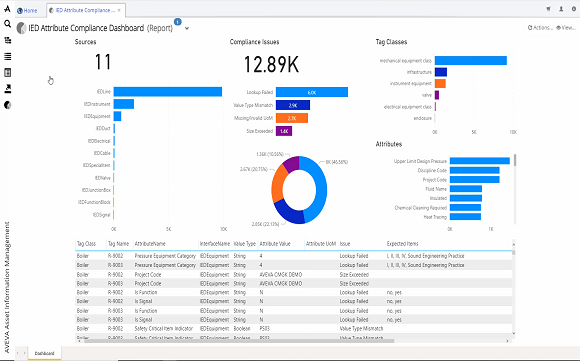Image resolution: width=580 pixels, height=361 pixels.
Task: Click the blue donut chart segment
Action: pos(320,189)
